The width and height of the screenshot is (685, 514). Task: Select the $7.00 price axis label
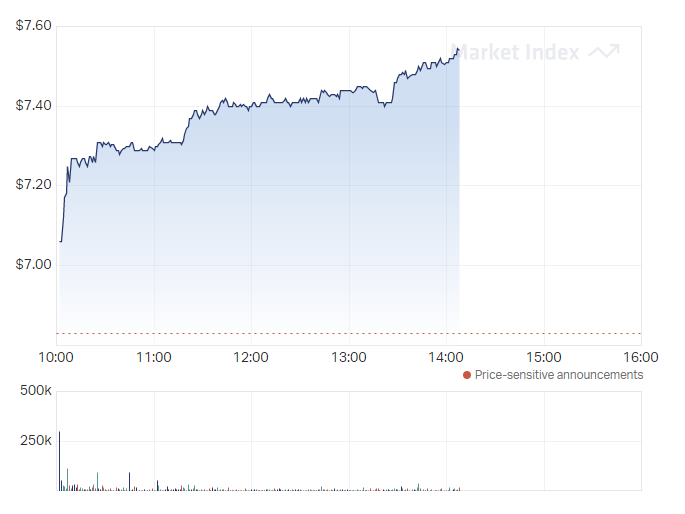pos(34,264)
